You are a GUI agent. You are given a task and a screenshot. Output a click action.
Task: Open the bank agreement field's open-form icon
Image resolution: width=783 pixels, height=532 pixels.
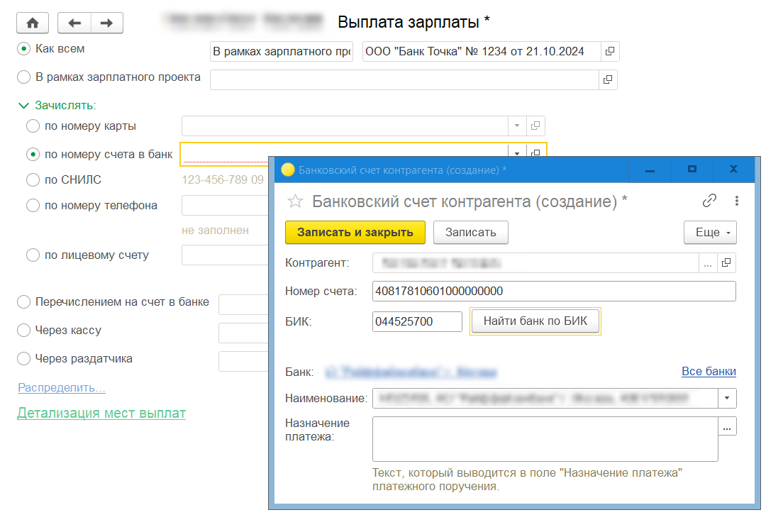click(609, 52)
